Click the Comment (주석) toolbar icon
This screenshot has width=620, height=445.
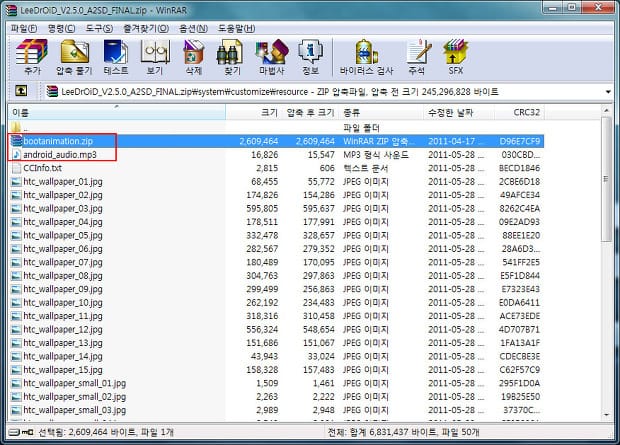point(417,56)
